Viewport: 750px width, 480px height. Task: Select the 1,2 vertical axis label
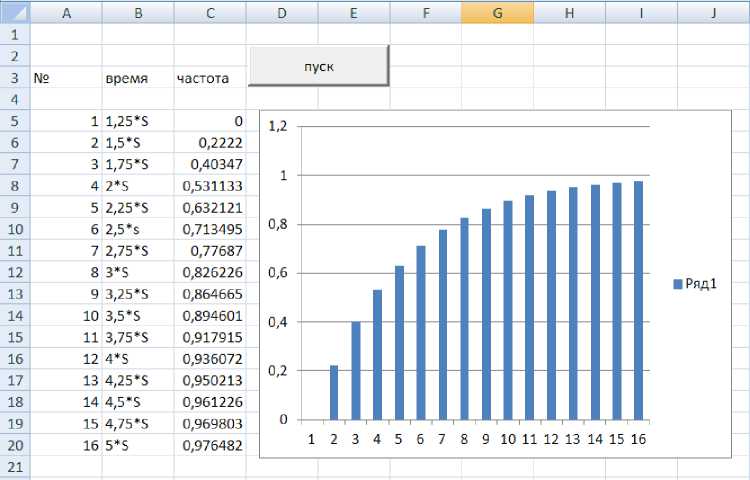tap(279, 127)
